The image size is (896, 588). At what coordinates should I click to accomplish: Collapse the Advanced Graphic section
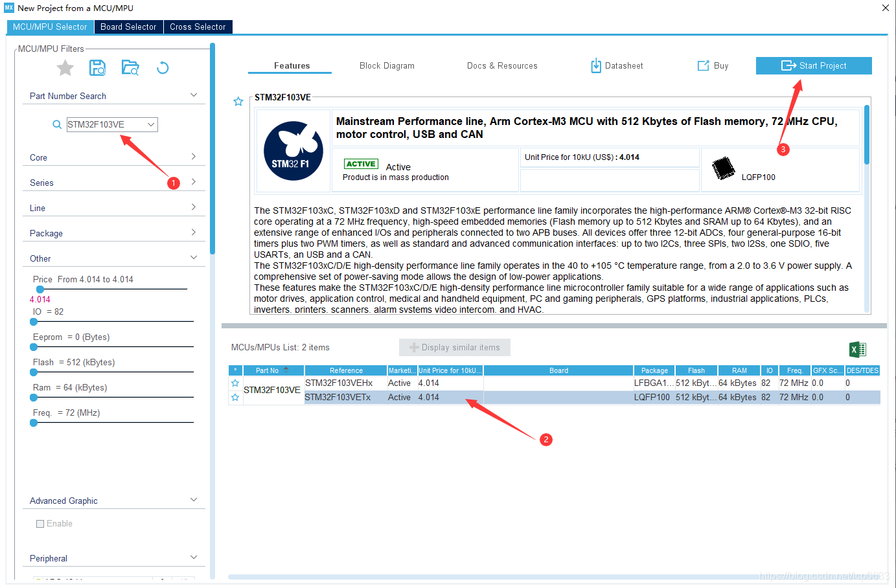194,500
